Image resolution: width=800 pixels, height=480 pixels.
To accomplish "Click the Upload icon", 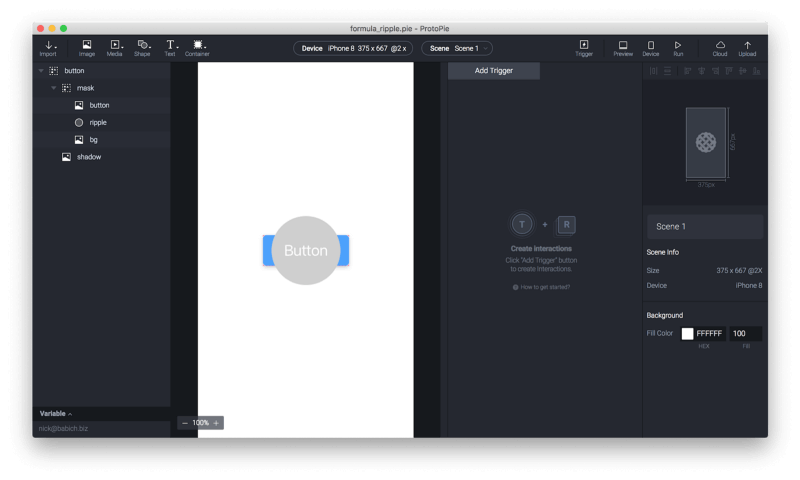I will point(747,45).
